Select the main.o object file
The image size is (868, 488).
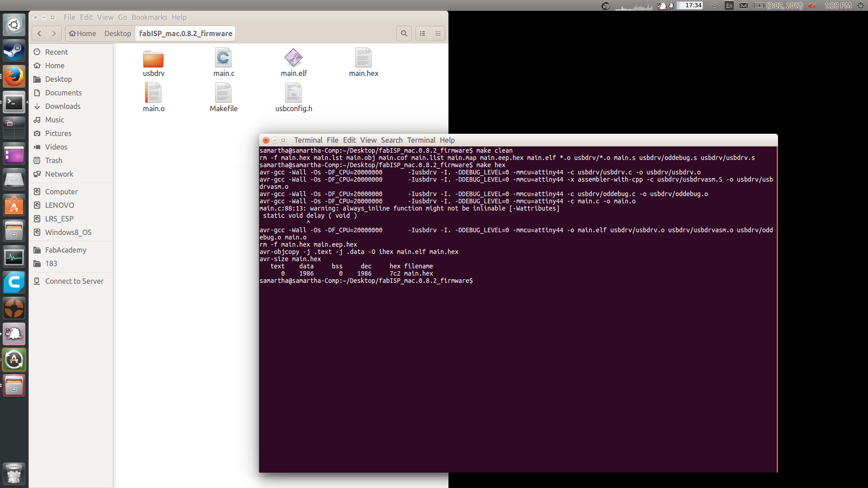tap(153, 98)
